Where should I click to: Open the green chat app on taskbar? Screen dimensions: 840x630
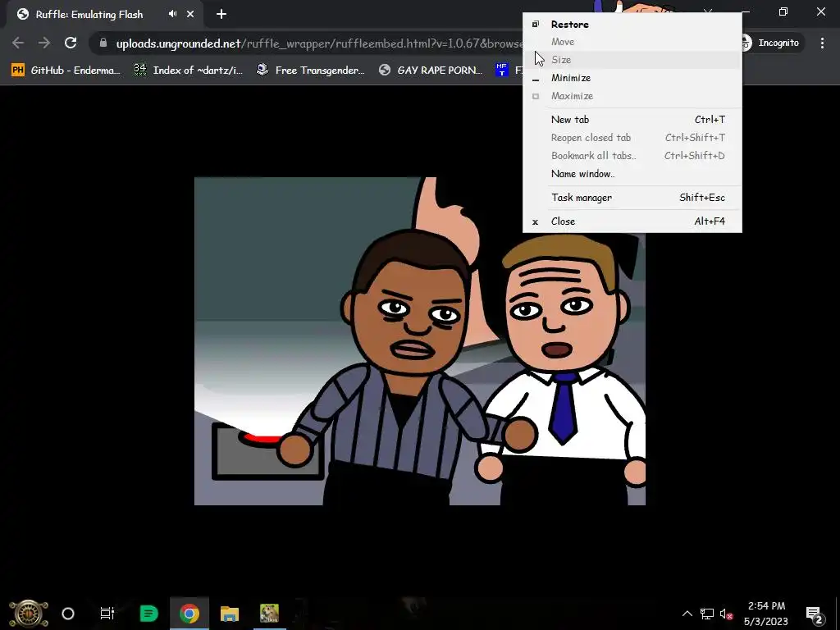(148, 614)
